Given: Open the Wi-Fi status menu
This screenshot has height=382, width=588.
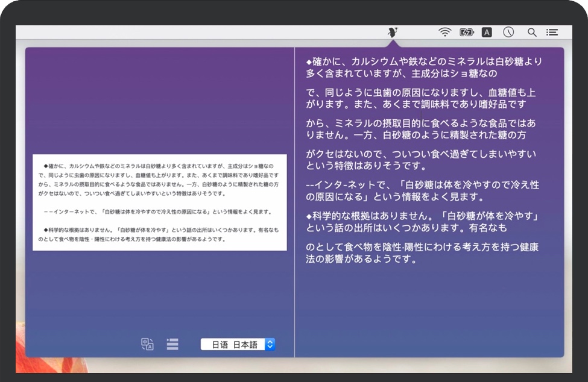Looking at the screenshot, I should tap(445, 33).
